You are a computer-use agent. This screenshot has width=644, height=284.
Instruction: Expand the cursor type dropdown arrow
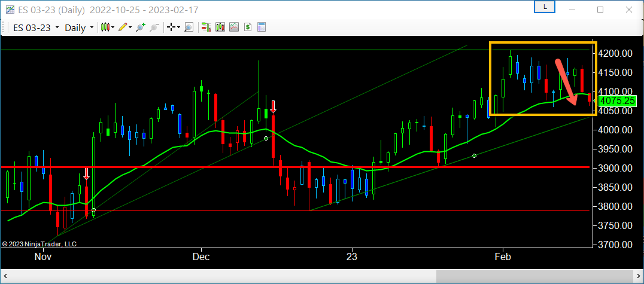pyautogui.click(x=179, y=28)
